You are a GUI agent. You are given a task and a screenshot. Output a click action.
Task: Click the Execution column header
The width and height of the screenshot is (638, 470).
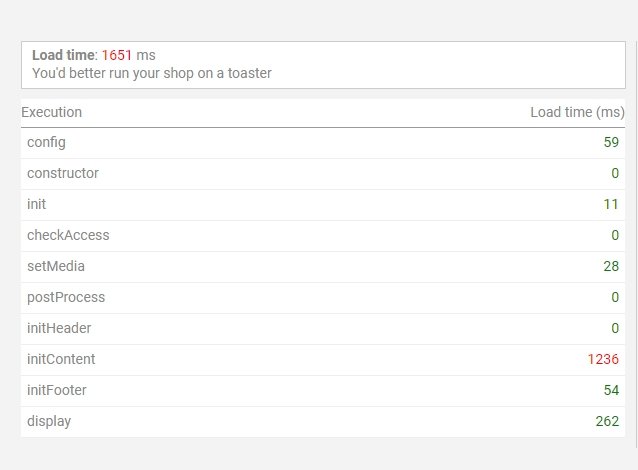[x=52, y=112]
